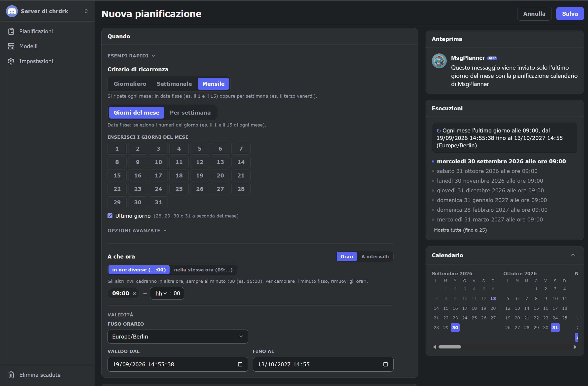The width and height of the screenshot is (588, 386).
Task: Click the Fino al date field
Action: (x=323, y=364)
